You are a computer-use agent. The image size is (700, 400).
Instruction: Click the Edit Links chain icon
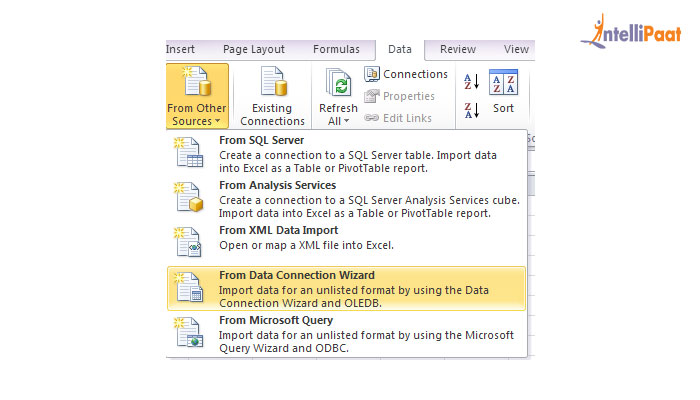click(371, 118)
